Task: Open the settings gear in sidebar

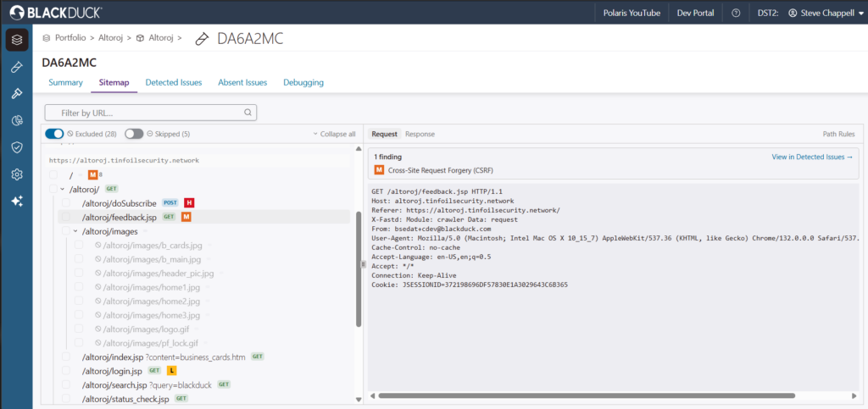Action: point(17,174)
